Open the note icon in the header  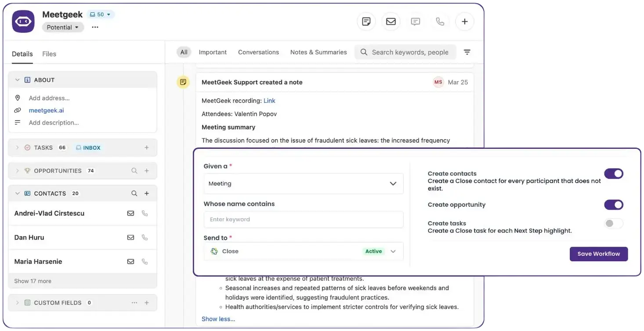[366, 22]
